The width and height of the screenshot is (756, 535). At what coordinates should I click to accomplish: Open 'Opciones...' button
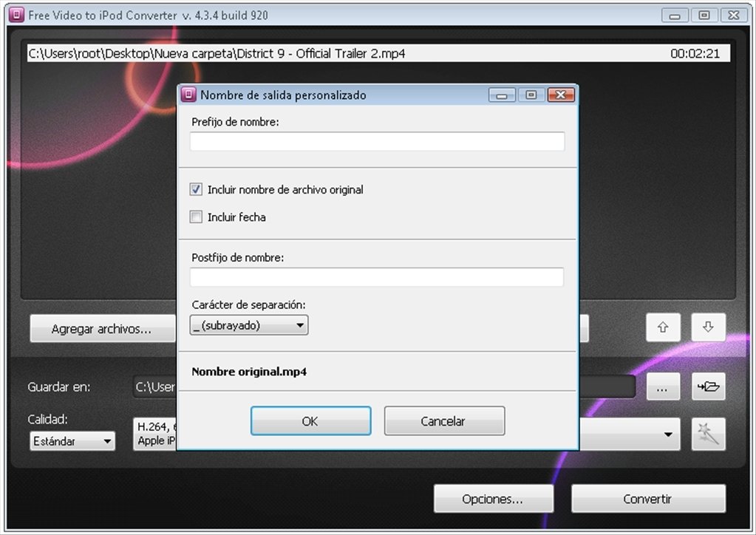point(493,499)
